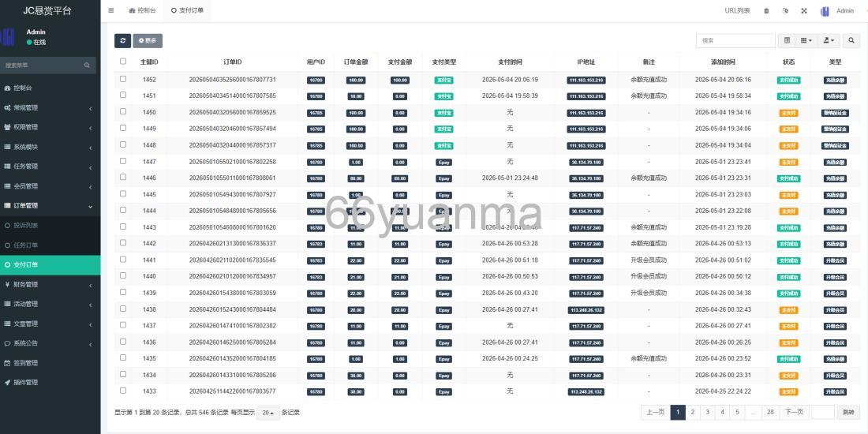Expand 财务管理 in the sidebar
This screenshot has height=434, width=868.
(51, 285)
